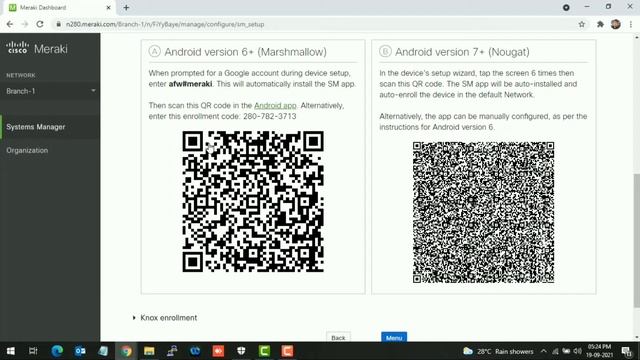
Task: Click the circled B Nougat step icon
Action: point(385,51)
